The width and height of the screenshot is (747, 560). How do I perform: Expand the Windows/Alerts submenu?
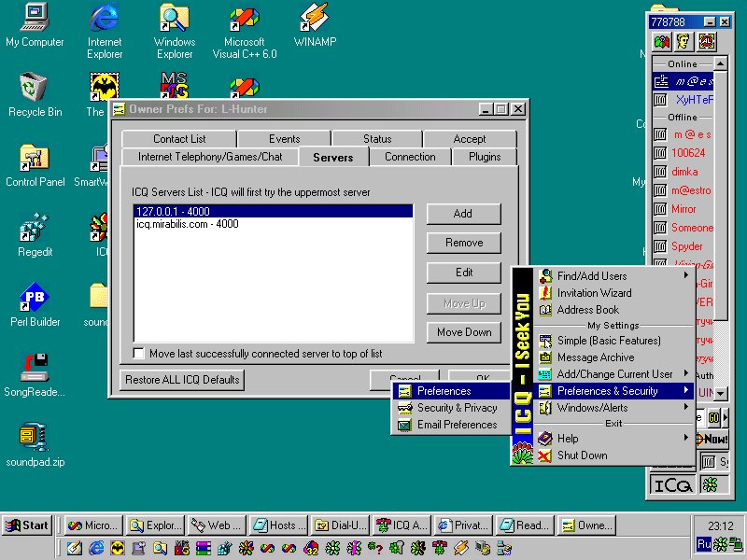pyautogui.click(x=614, y=408)
